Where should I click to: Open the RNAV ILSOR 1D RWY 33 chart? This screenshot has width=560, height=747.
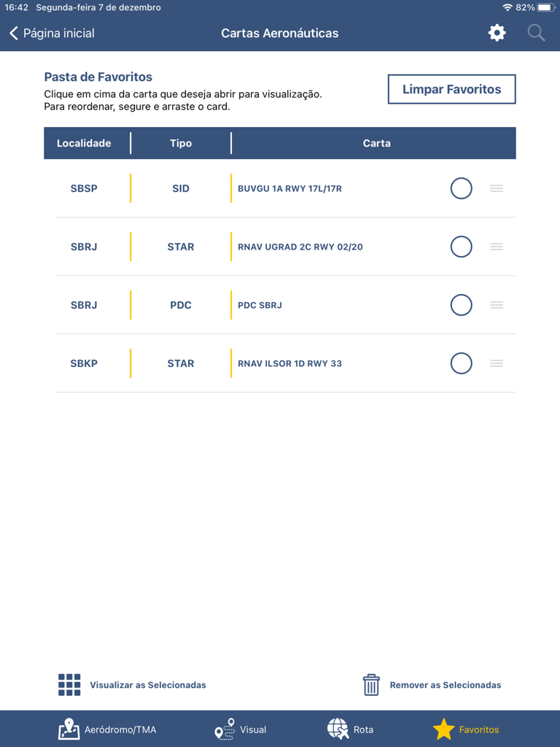click(289, 363)
